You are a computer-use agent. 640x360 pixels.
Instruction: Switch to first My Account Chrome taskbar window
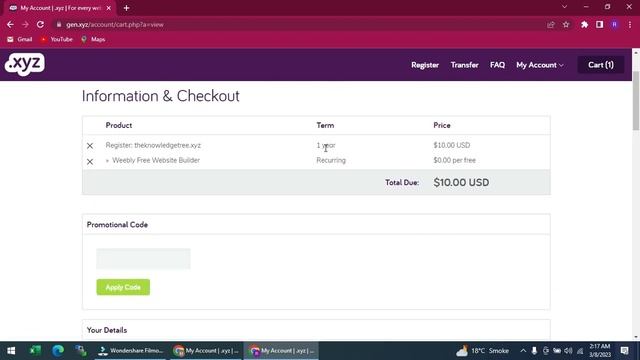pos(206,351)
